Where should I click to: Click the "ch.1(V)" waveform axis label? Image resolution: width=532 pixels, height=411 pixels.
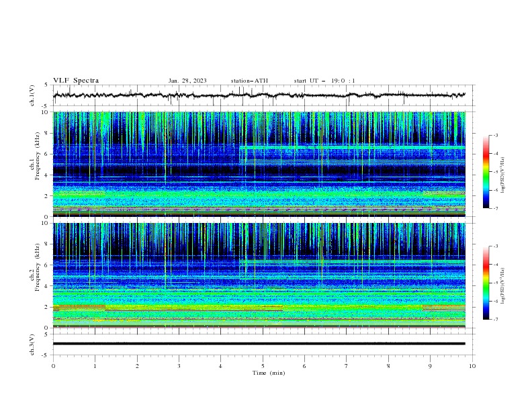[x=32, y=95]
